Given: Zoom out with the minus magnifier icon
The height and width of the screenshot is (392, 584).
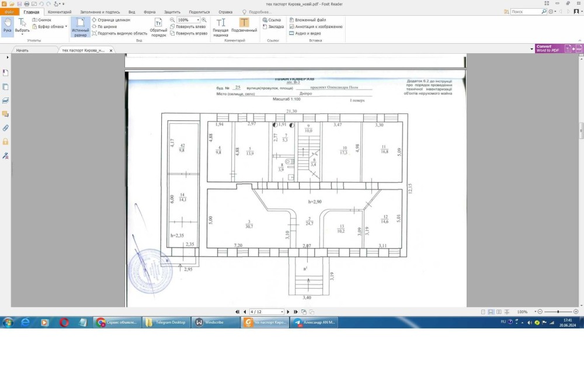Looking at the screenshot, I should coord(172,20).
